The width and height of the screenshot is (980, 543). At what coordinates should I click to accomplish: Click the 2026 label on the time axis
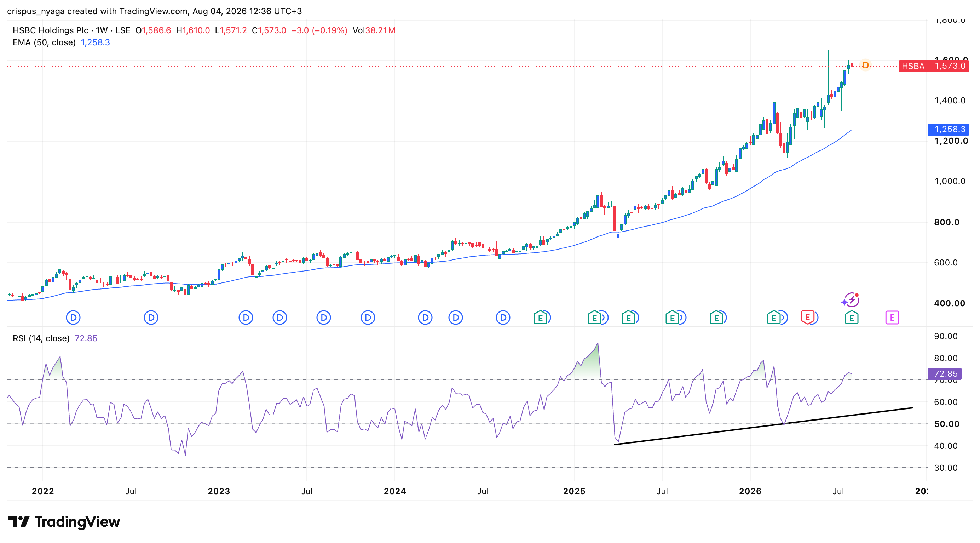click(x=750, y=491)
